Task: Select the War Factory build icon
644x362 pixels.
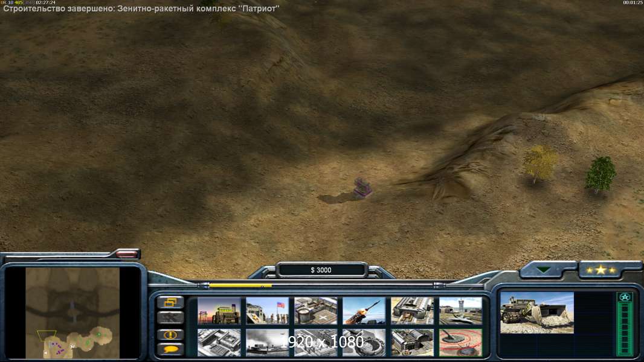Action: [x=413, y=310]
